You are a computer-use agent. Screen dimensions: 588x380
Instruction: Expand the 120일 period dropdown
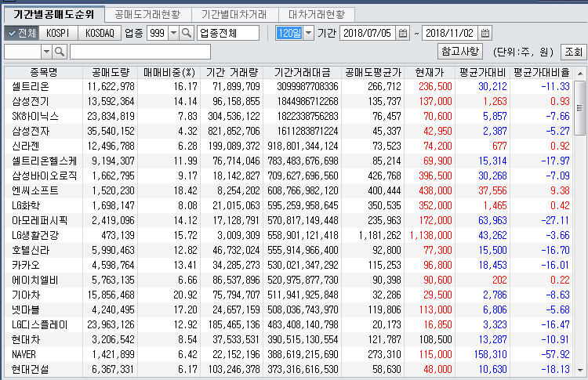coord(307,33)
